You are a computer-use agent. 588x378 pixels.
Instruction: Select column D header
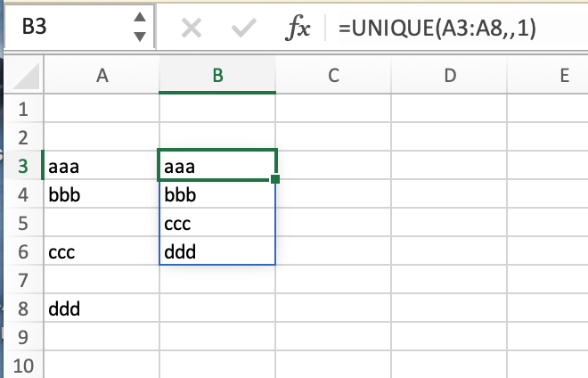449,76
